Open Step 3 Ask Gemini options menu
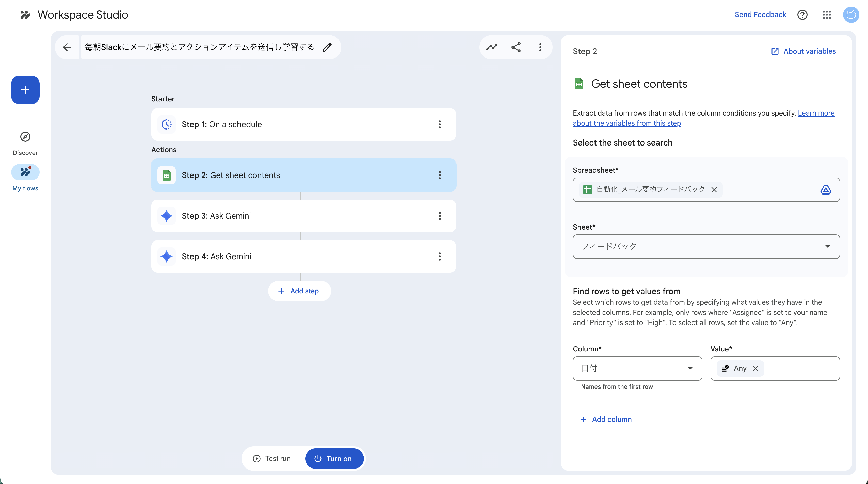Image resolution: width=868 pixels, height=484 pixels. pos(440,216)
